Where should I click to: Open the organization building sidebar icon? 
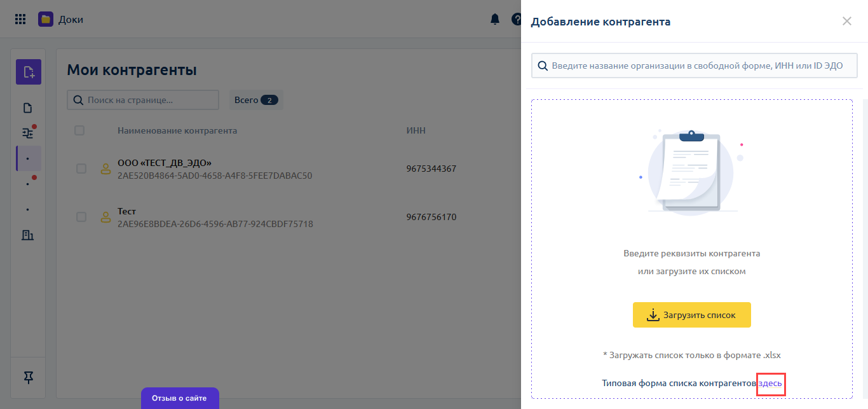pos(28,235)
